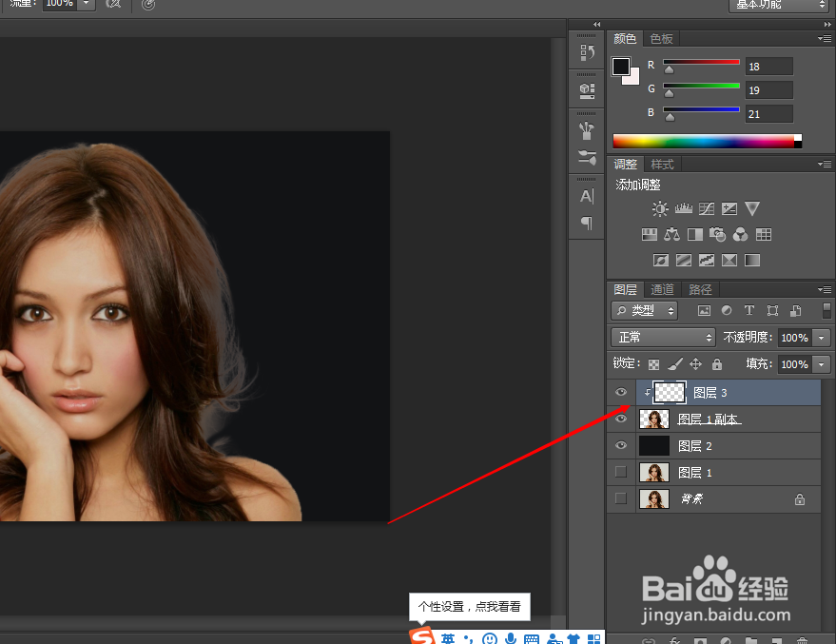Image resolution: width=836 pixels, height=644 pixels.
Task: Select the 调整 adjustments tab
Action: [x=626, y=165]
